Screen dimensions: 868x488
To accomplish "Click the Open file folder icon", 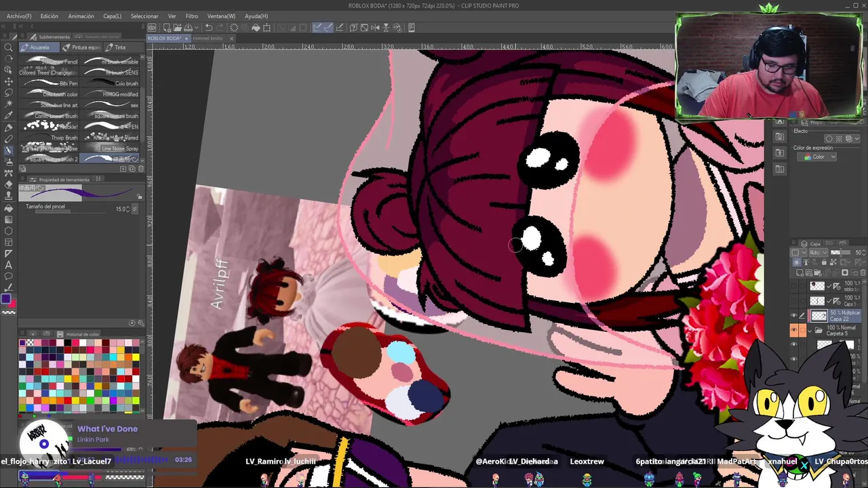I will coord(178,28).
